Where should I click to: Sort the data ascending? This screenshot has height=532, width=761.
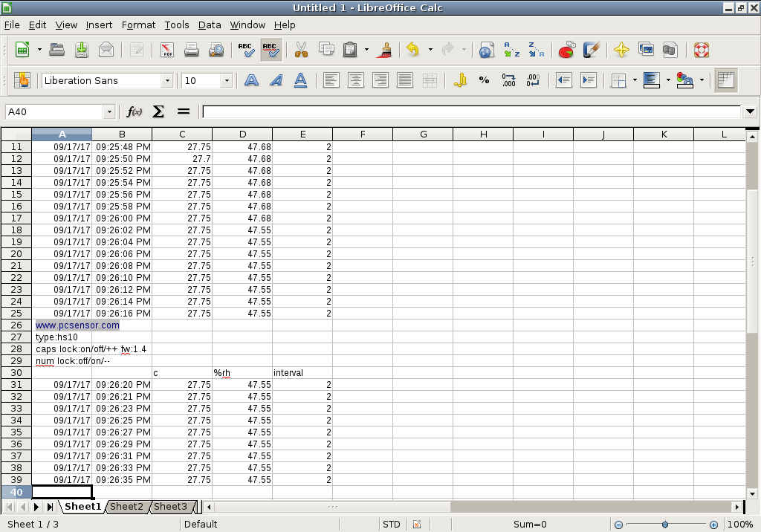(x=511, y=50)
